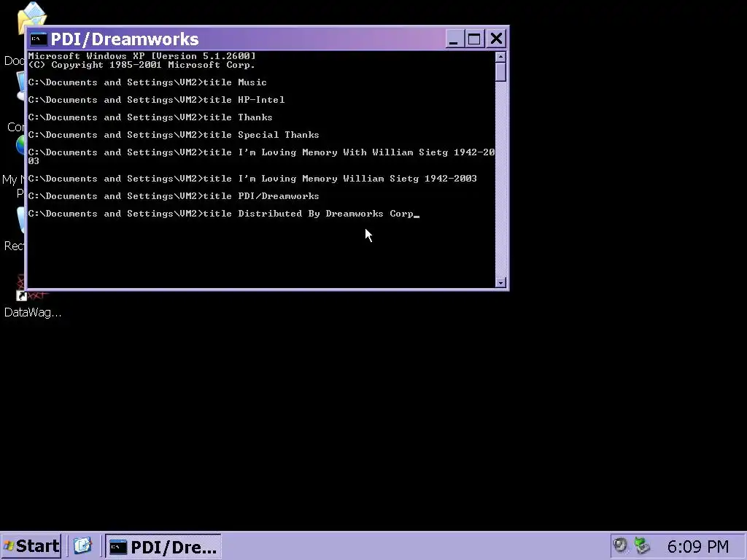Click the network connection tray icon
This screenshot has width=747, height=560.
pyautogui.click(x=642, y=545)
